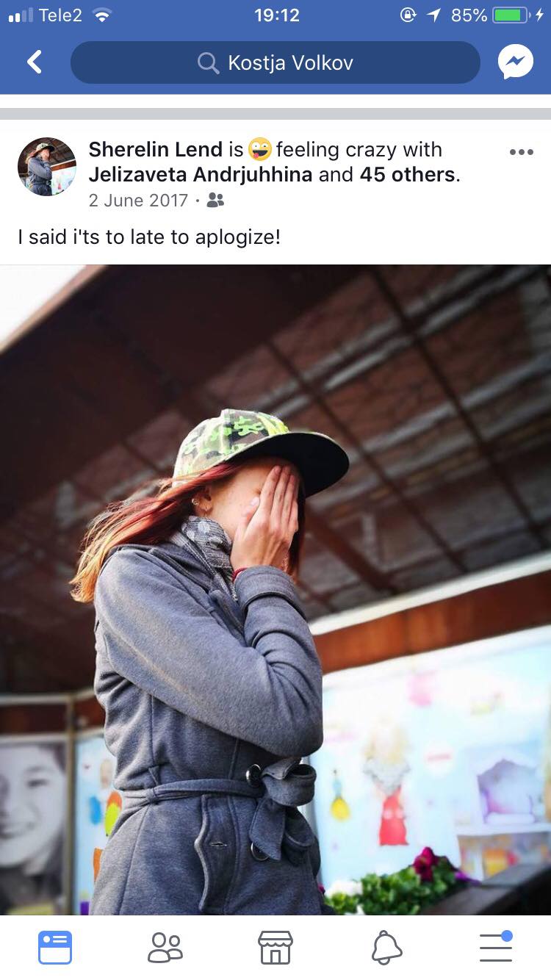Tap the friends audience privacy icon
The height and width of the screenshot is (980, 551).
click(216, 200)
